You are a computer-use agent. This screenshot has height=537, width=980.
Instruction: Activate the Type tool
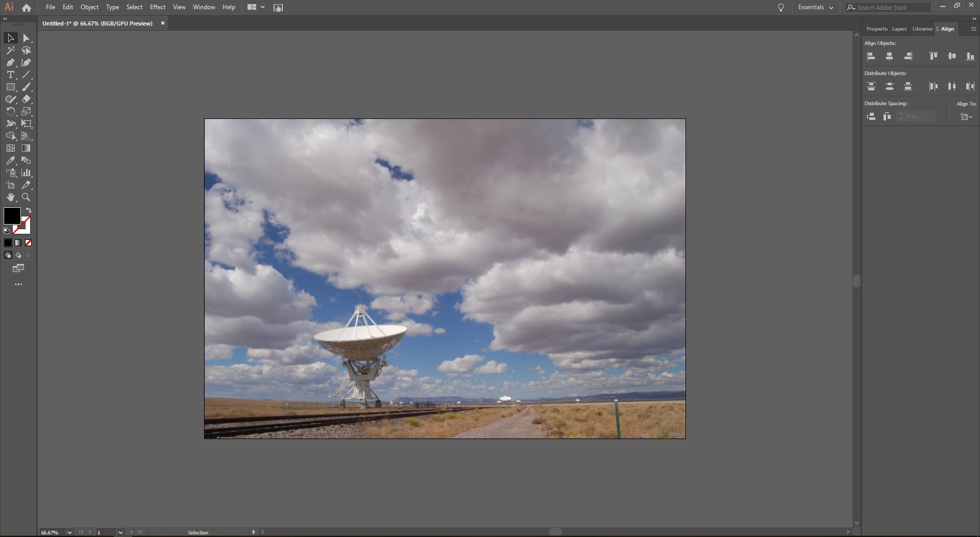pos(11,75)
